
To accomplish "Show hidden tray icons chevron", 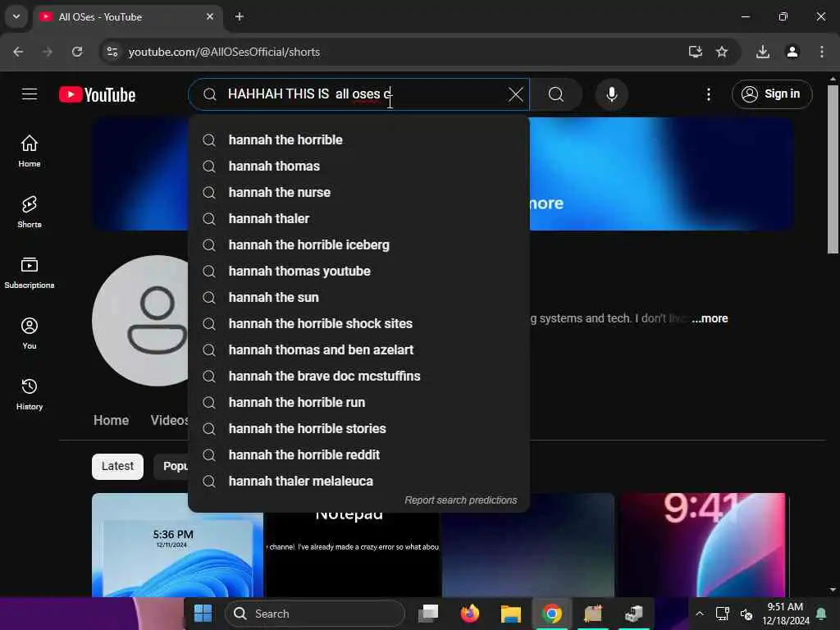I will click(x=700, y=614).
